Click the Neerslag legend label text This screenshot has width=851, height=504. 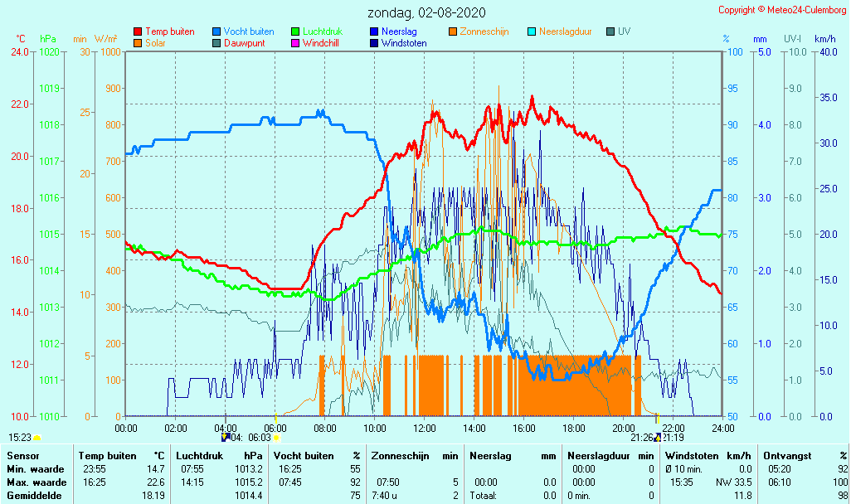point(399,31)
